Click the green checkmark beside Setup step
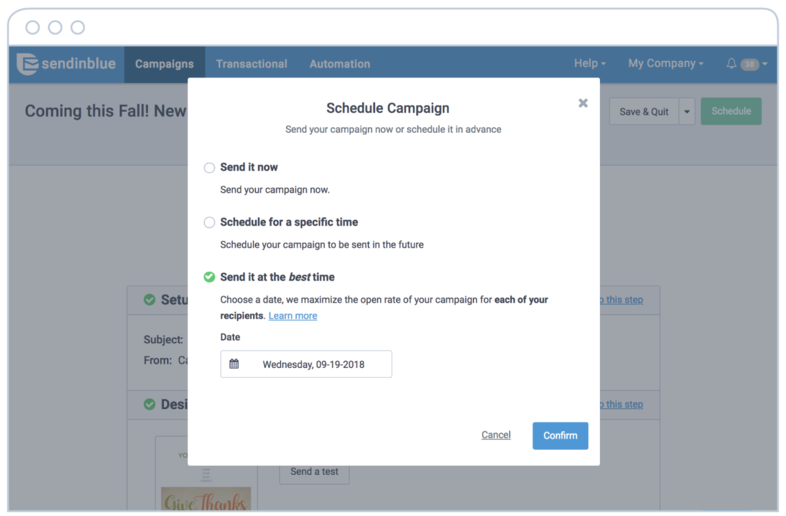Screen dimensions: 786x516 149,300
